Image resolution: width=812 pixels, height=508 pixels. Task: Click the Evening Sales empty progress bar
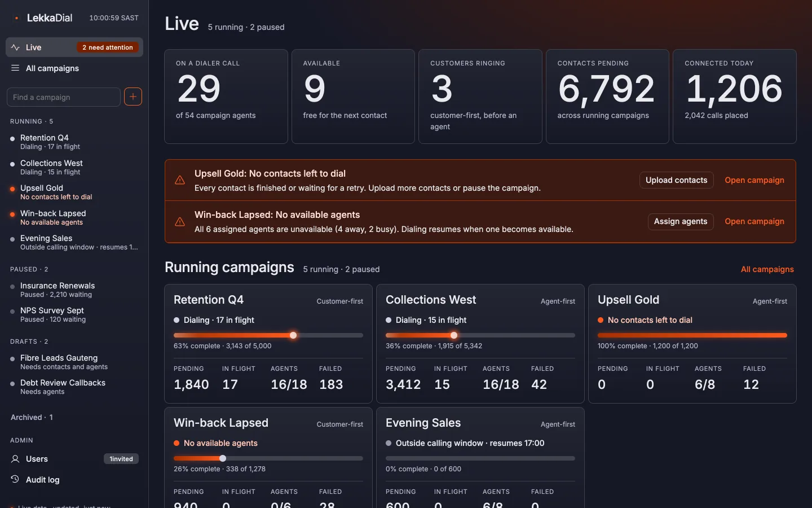(x=480, y=458)
